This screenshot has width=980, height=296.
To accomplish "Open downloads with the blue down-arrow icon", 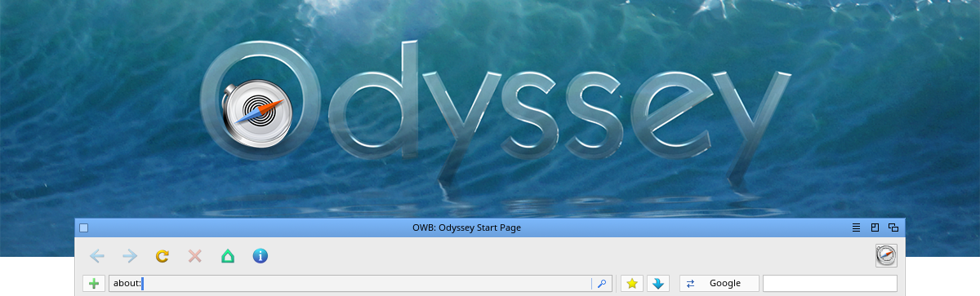I will click(x=657, y=284).
